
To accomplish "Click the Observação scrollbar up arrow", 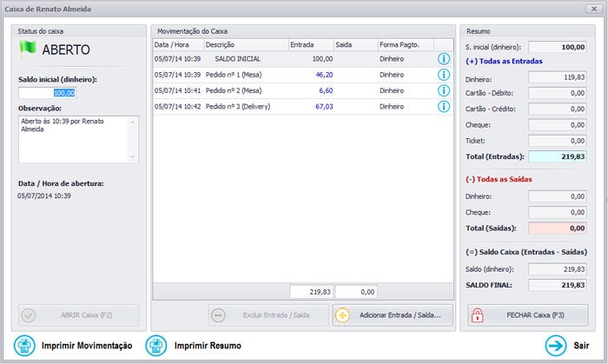I will point(133,122).
